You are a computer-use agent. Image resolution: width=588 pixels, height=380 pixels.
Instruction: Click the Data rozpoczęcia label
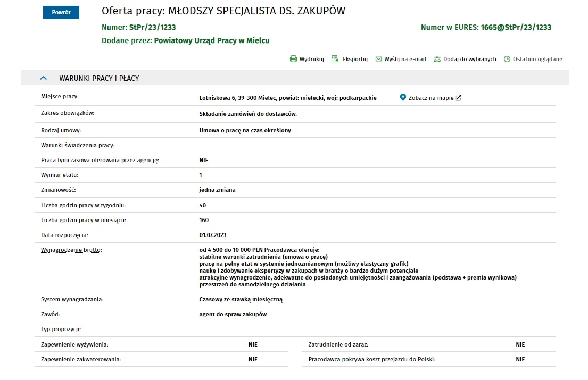[64, 235]
